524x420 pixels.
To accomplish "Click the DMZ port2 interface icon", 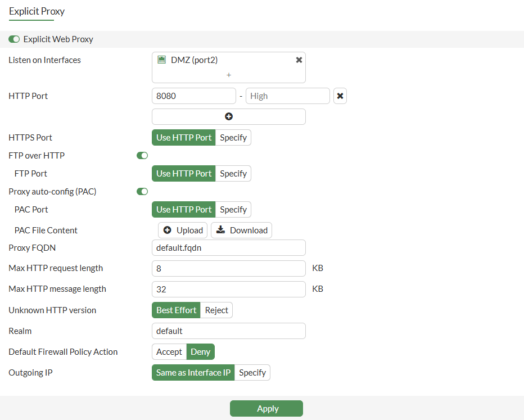I will click(162, 60).
